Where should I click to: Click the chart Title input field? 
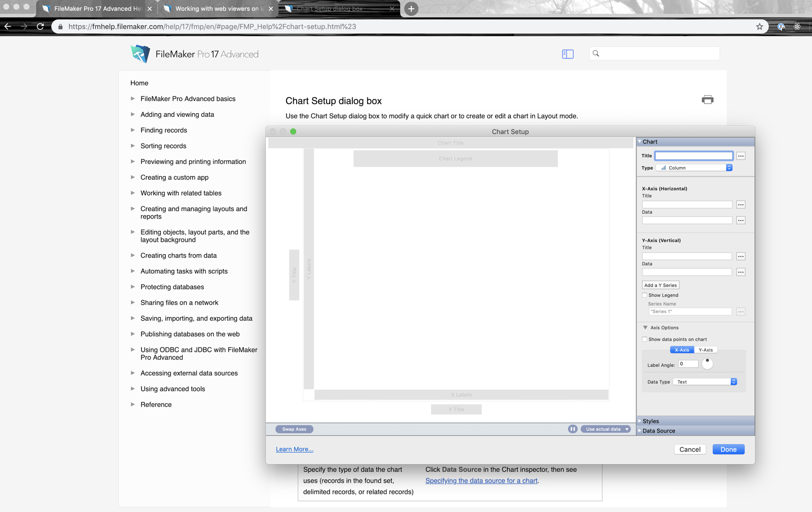click(694, 156)
